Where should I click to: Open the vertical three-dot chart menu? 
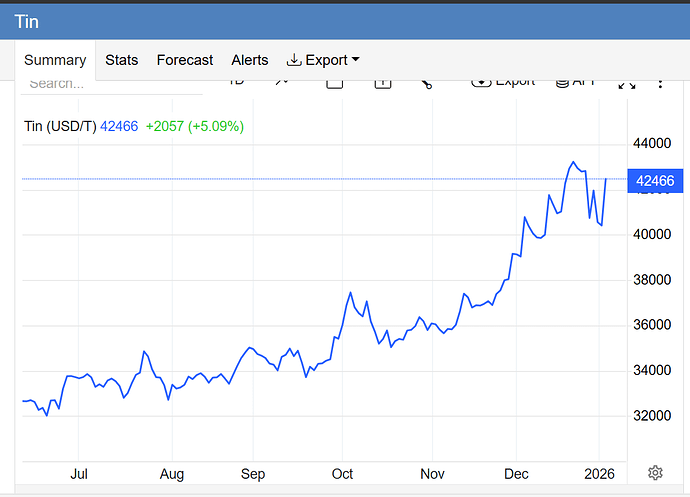(x=660, y=84)
